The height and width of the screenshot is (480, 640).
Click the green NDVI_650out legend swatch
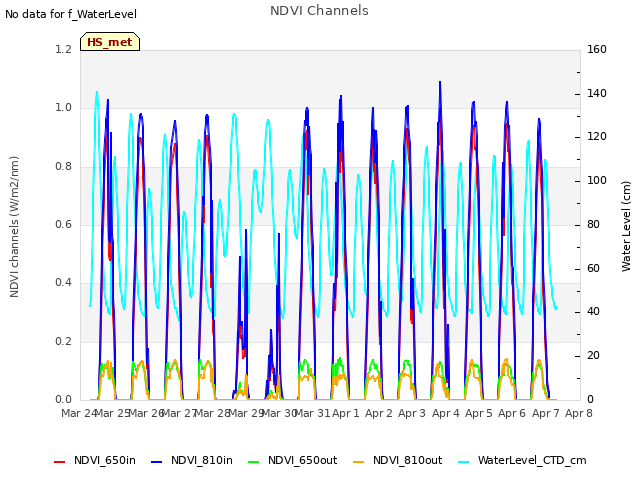click(x=253, y=462)
